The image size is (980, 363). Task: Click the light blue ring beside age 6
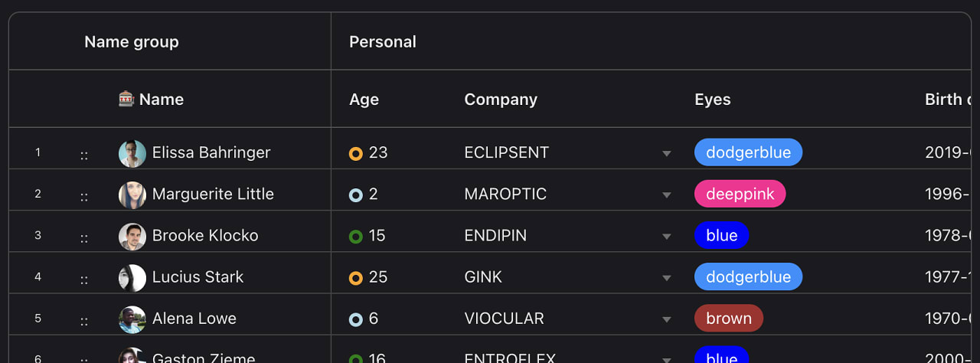coord(355,319)
